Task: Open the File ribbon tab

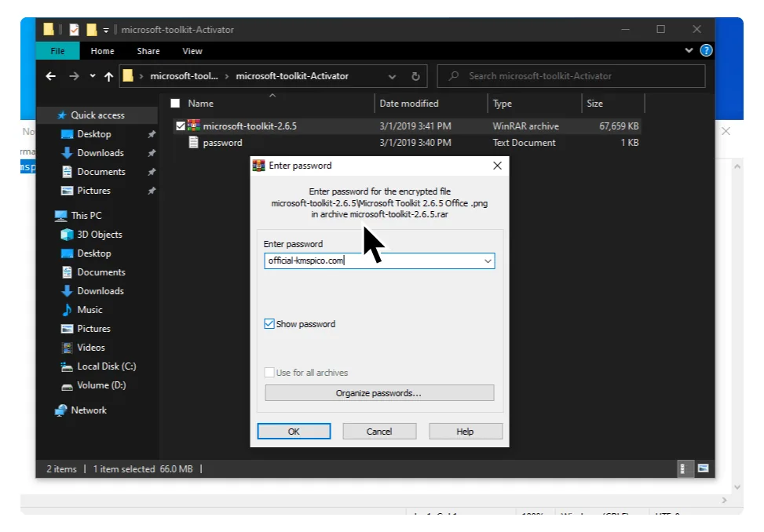Action: [57, 51]
